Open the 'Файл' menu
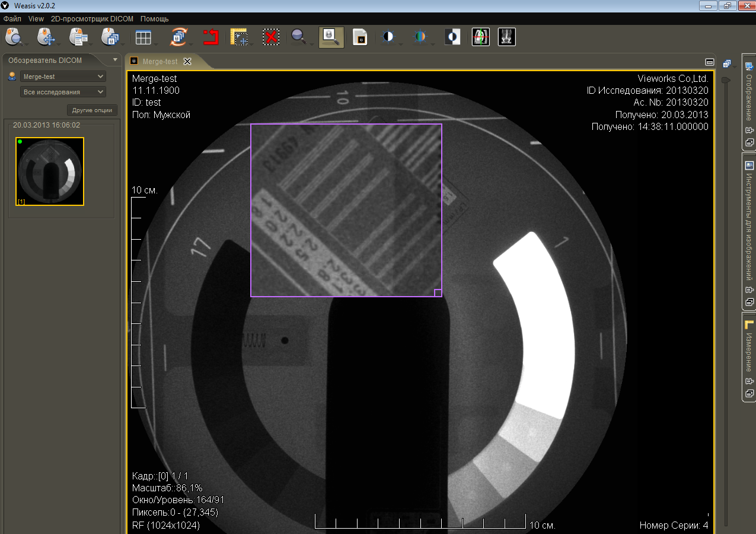Image resolution: width=756 pixels, height=534 pixels. pos(12,19)
